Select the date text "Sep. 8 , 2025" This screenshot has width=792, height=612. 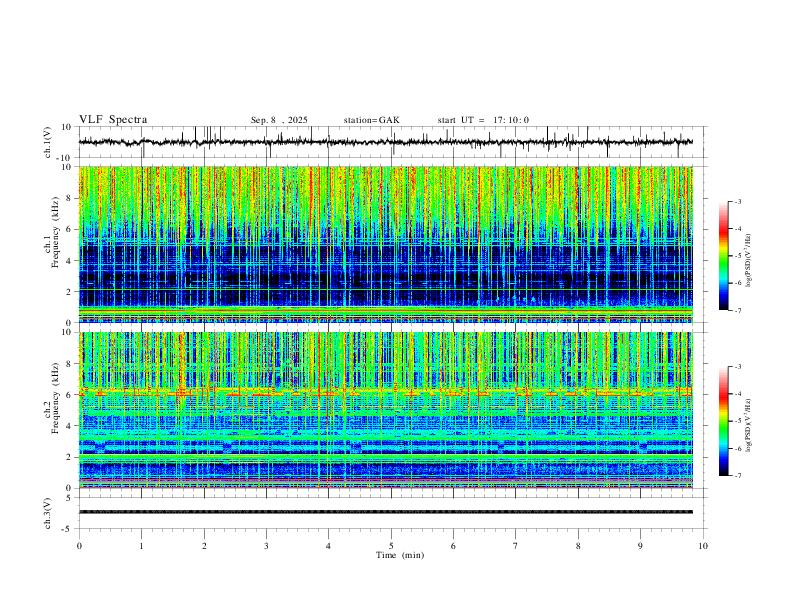point(279,120)
